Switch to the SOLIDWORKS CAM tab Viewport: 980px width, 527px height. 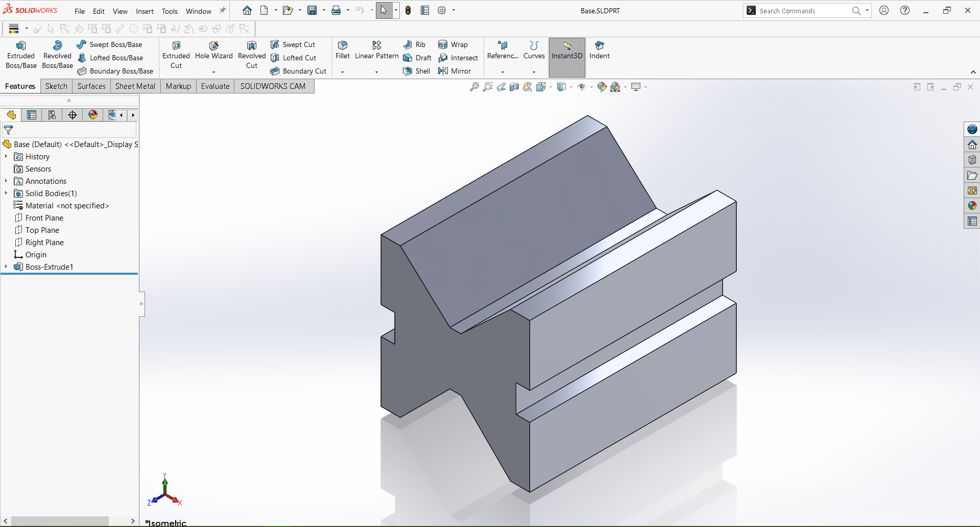[273, 86]
